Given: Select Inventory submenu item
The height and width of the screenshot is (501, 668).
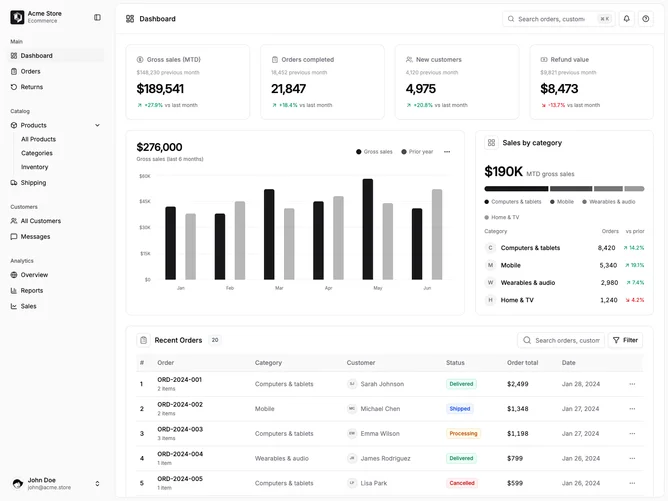Looking at the screenshot, I should tap(35, 167).
